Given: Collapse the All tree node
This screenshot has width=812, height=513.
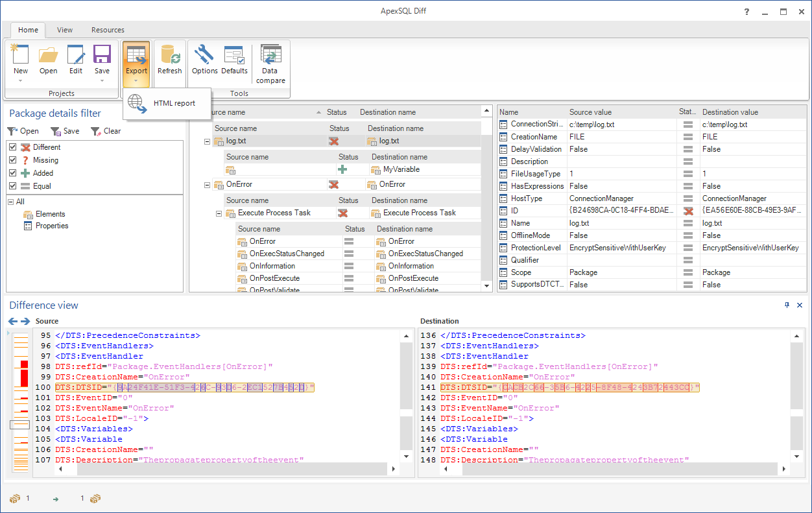Looking at the screenshot, I should pos(11,202).
